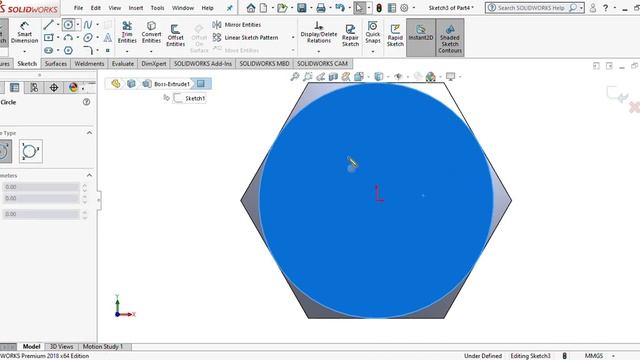Select the Circle sketch tool
This screenshot has height=360, width=640.
68,24
